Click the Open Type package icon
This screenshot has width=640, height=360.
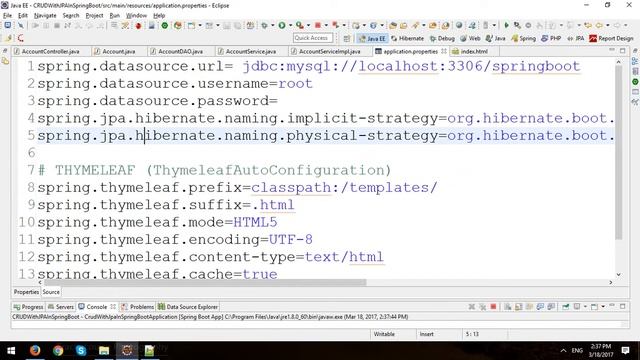point(393,25)
